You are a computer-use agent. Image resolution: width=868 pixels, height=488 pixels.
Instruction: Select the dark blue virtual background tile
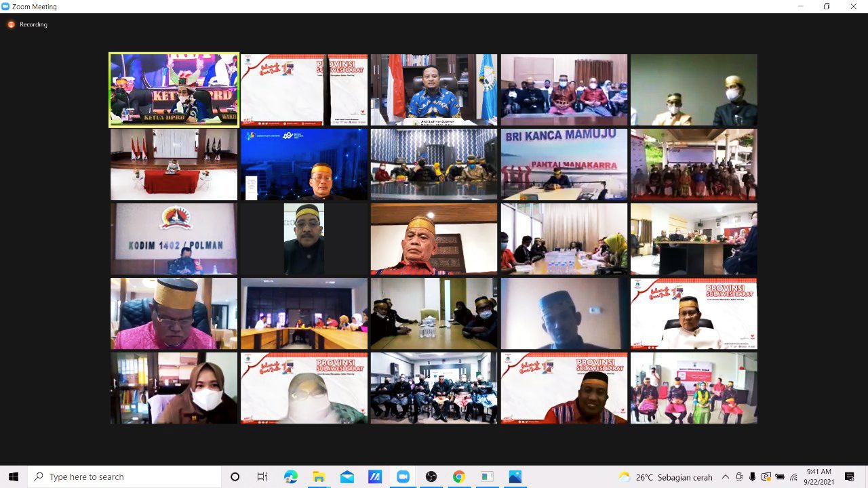click(304, 165)
